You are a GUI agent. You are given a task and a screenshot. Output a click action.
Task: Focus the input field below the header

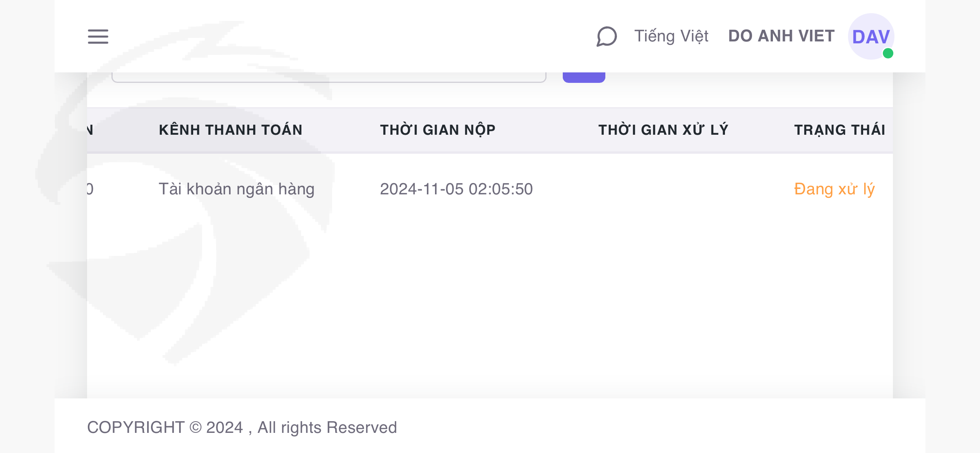[x=329, y=77]
